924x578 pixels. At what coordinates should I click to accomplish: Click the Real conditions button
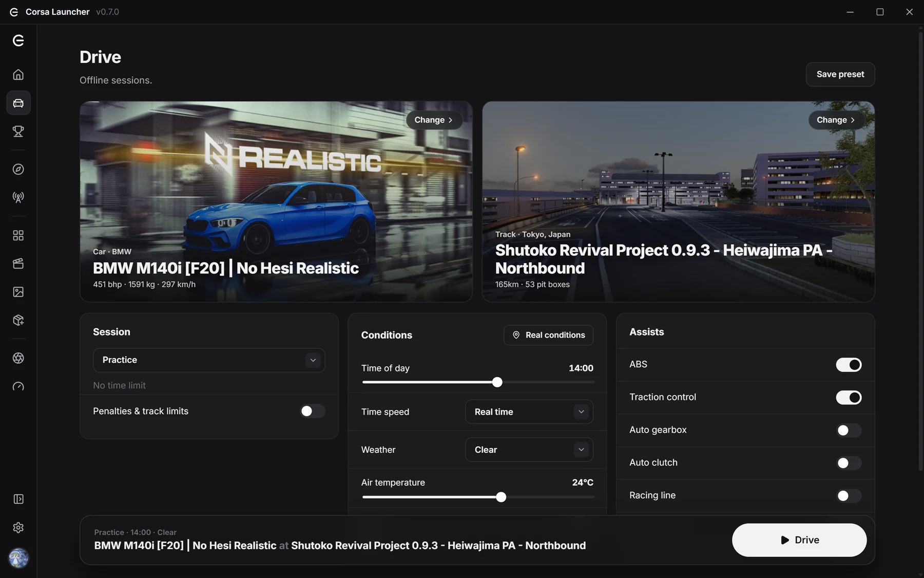pos(549,335)
